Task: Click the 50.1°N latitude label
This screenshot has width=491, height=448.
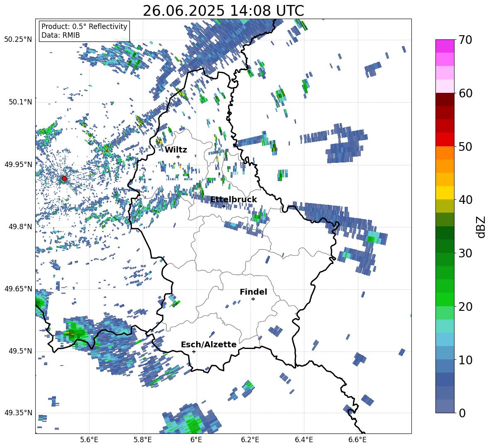Action: tap(20, 102)
